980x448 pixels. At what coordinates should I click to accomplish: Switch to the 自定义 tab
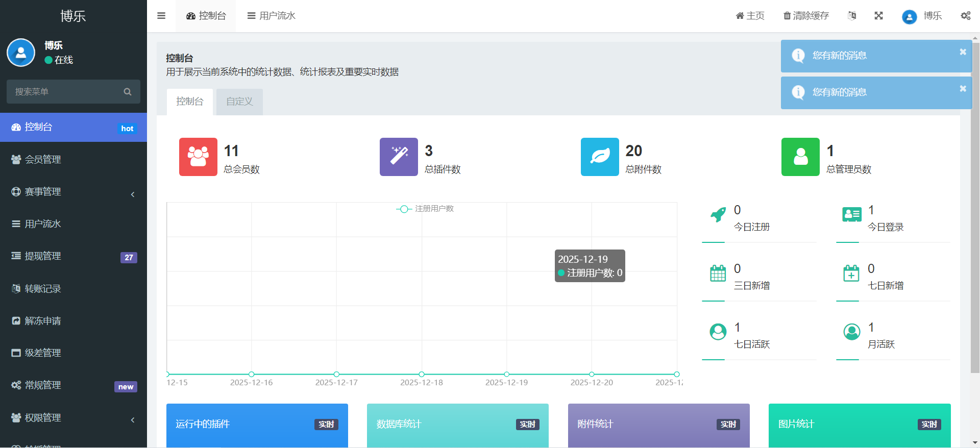pos(239,102)
